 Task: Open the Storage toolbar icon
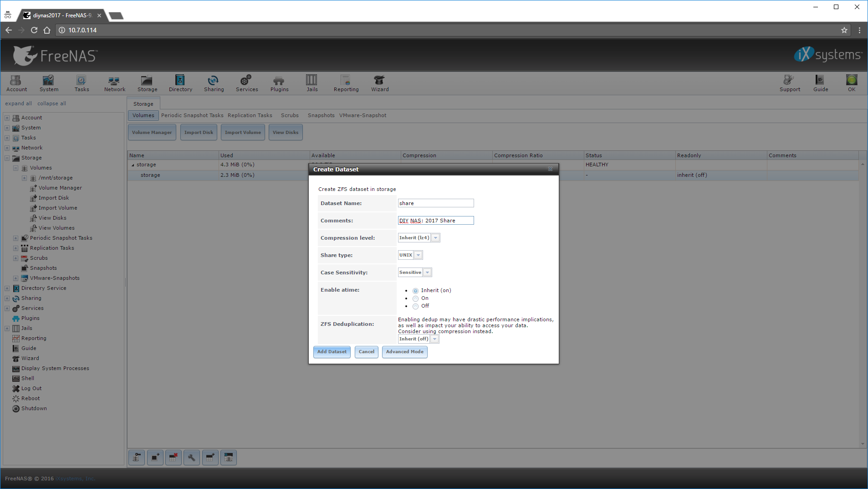coord(147,83)
